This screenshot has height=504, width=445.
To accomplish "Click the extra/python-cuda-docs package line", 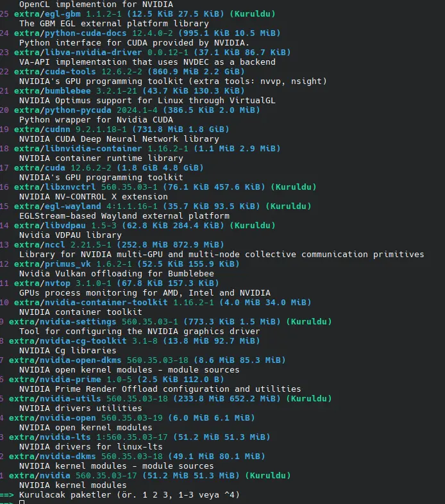I will point(140,33).
